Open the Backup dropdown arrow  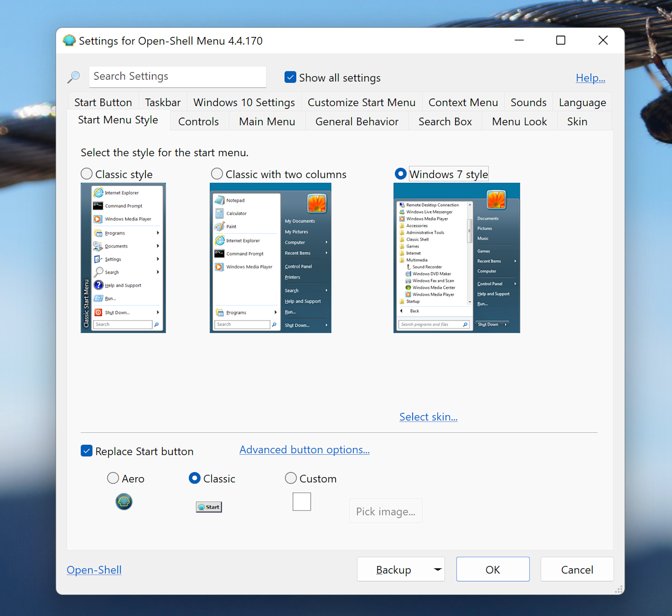437,569
